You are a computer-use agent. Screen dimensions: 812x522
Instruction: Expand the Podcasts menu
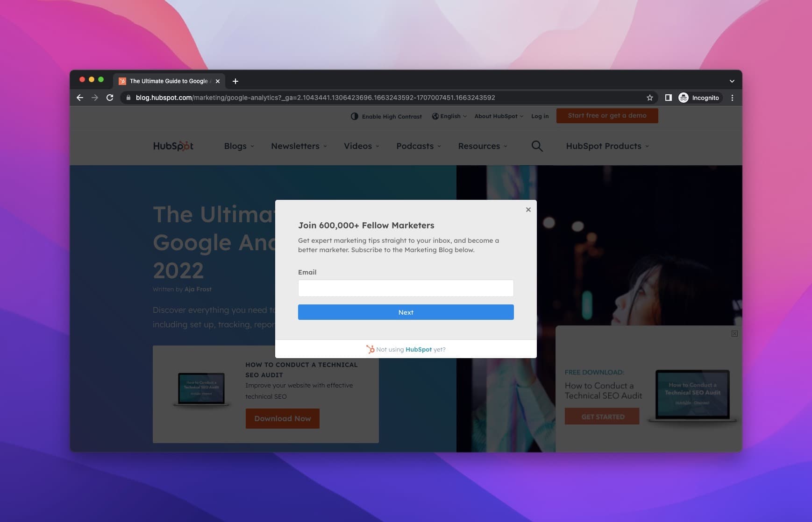click(x=419, y=146)
